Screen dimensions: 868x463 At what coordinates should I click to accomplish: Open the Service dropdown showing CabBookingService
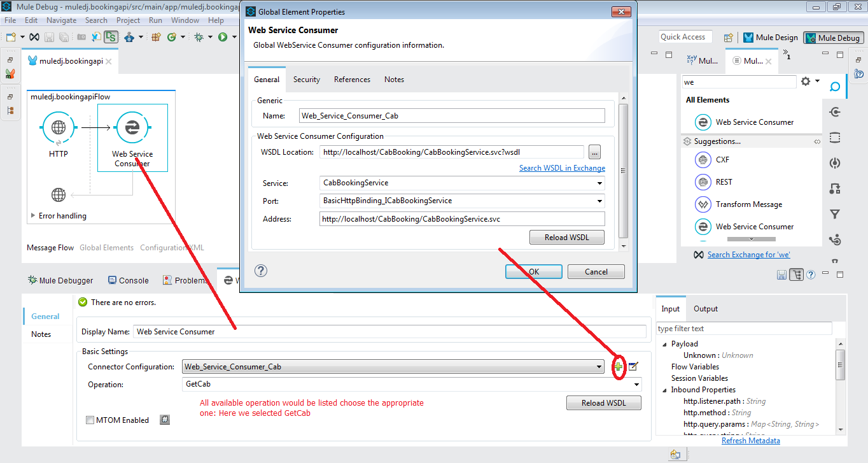[x=599, y=183]
